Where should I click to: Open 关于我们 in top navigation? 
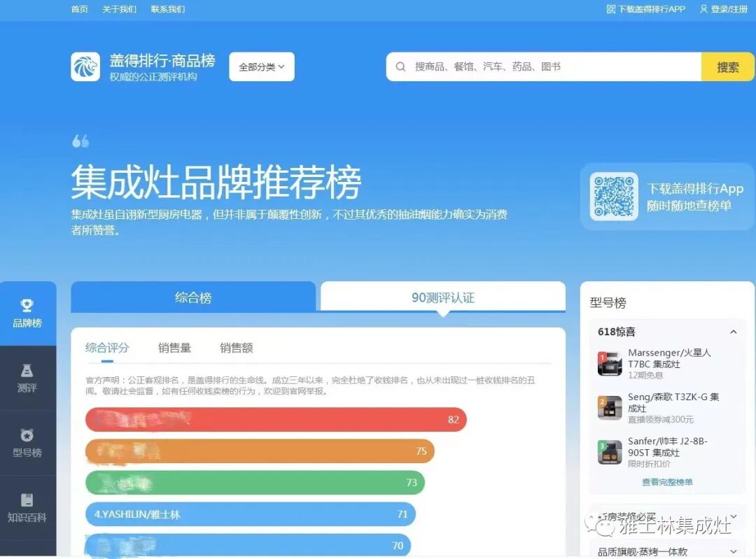pyautogui.click(x=119, y=9)
